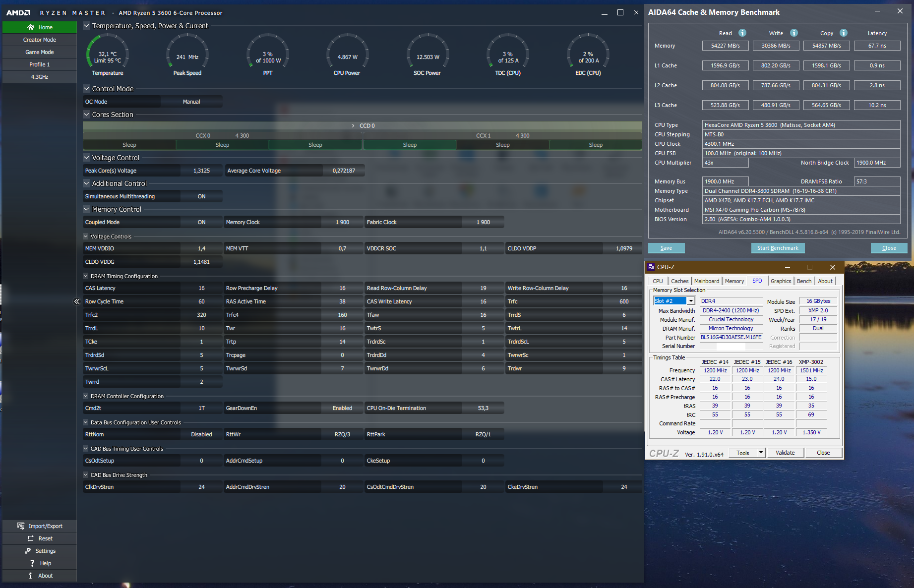Image resolution: width=914 pixels, height=588 pixels.
Task: Toggle GearDownEn Enabled value
Action: (x=342, y=408)
